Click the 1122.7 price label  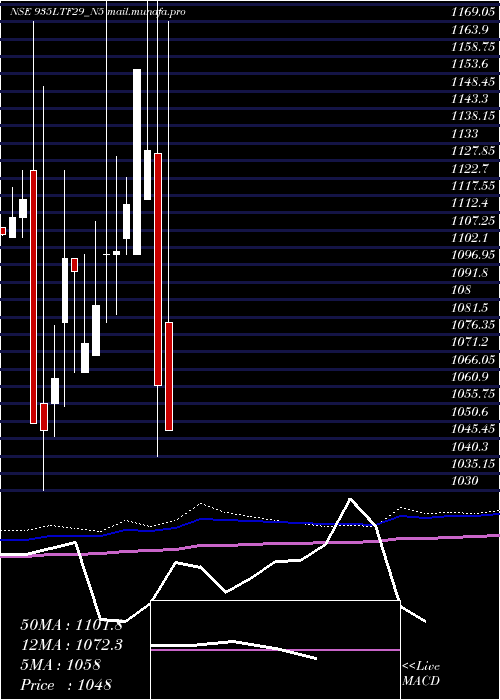pos(470,169)
